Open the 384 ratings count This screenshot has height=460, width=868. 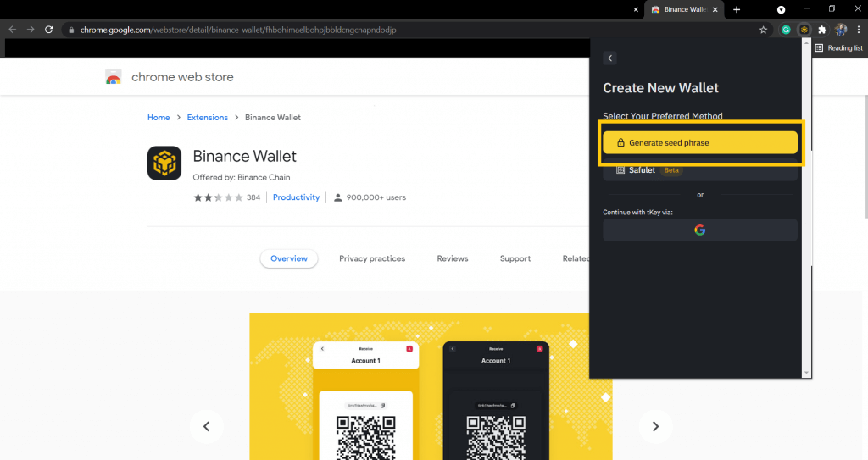(x=253, y=197)
